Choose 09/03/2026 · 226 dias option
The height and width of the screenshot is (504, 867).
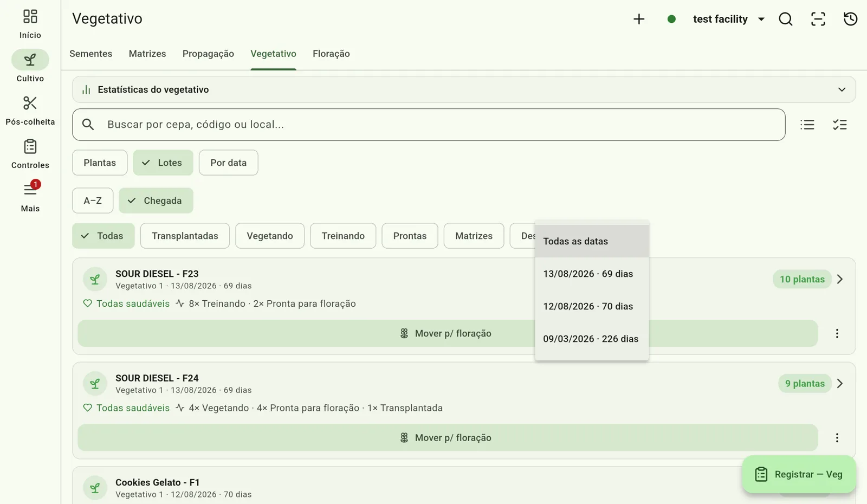(x=592, y=339)
